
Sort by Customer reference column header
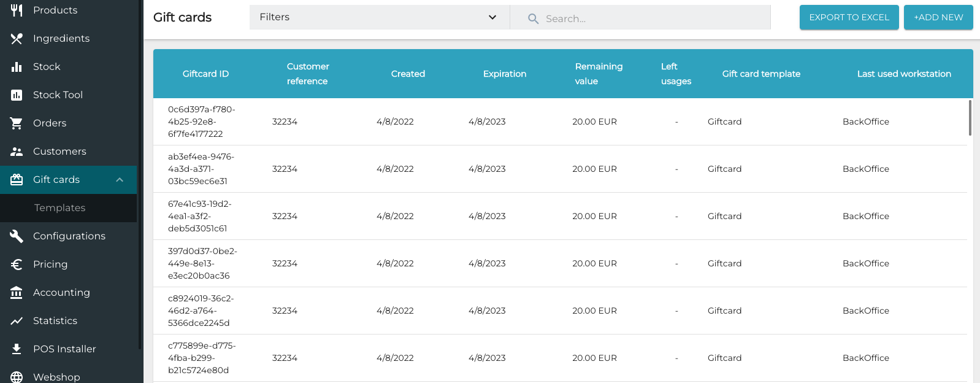tap(308, 74)
